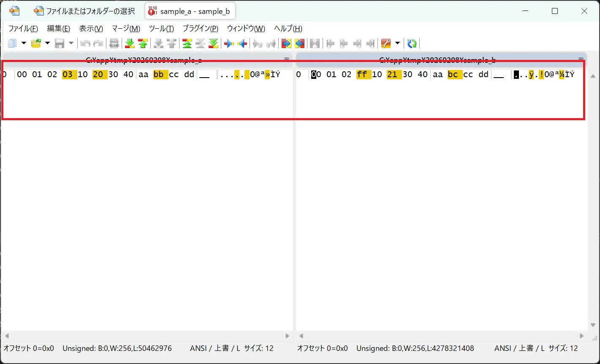Open the sample_b pane header menu
The height and width of the screenshot is (364, 600).
pyautogui.click(x=580, y=59)
